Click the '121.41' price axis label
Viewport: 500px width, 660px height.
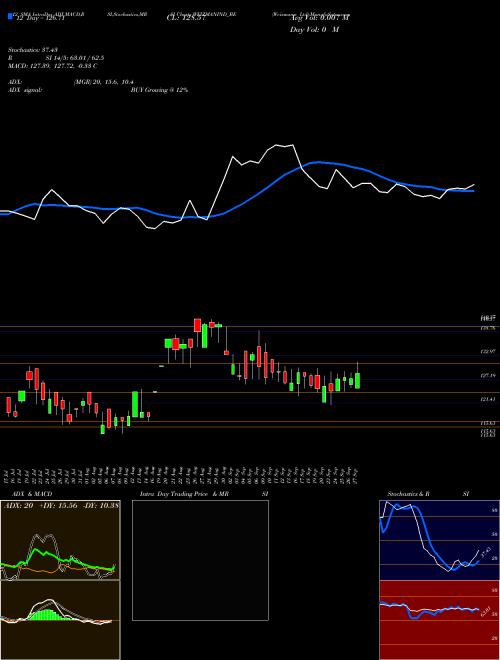pos(488,399)
